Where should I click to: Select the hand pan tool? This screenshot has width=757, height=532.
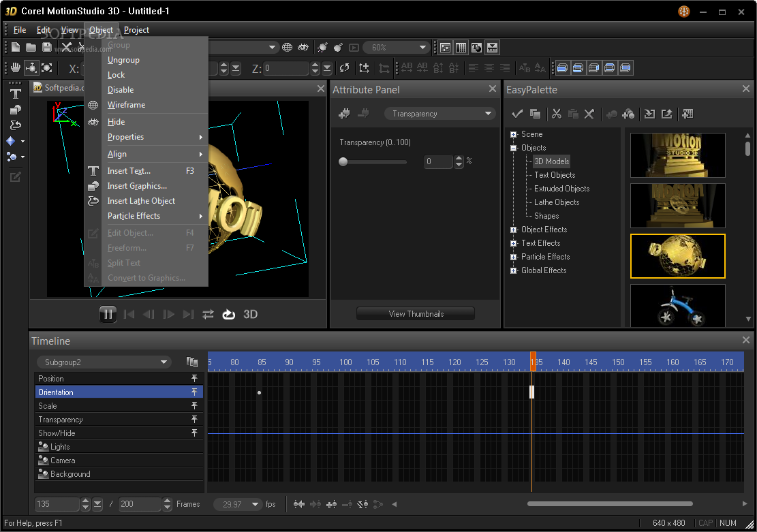(15, 67)
